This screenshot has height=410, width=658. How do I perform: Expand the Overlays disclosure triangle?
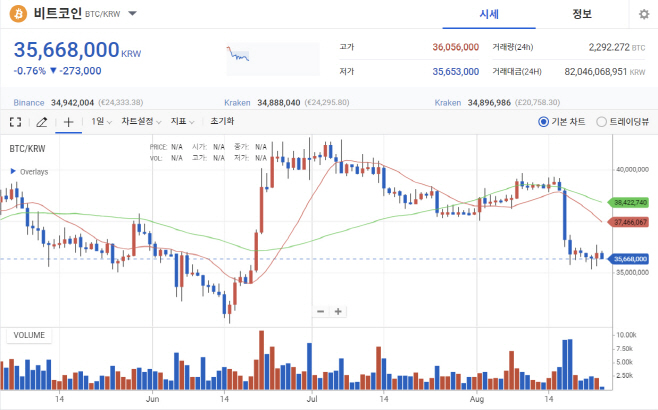click(x=13, y=171)
